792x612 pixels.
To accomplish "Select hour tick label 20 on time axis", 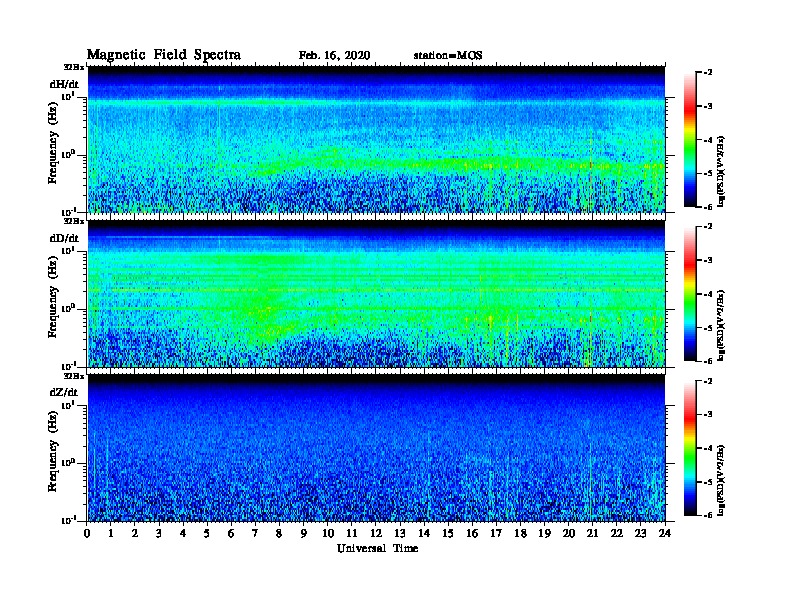I will click(569, 533).
